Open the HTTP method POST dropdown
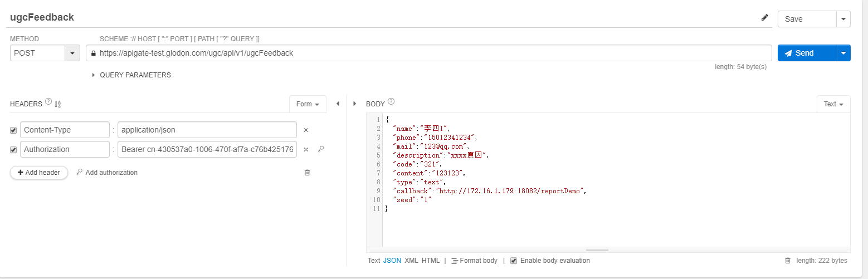Image resolution: width=868 pixels, height=279 pixels. coord(72,53)
